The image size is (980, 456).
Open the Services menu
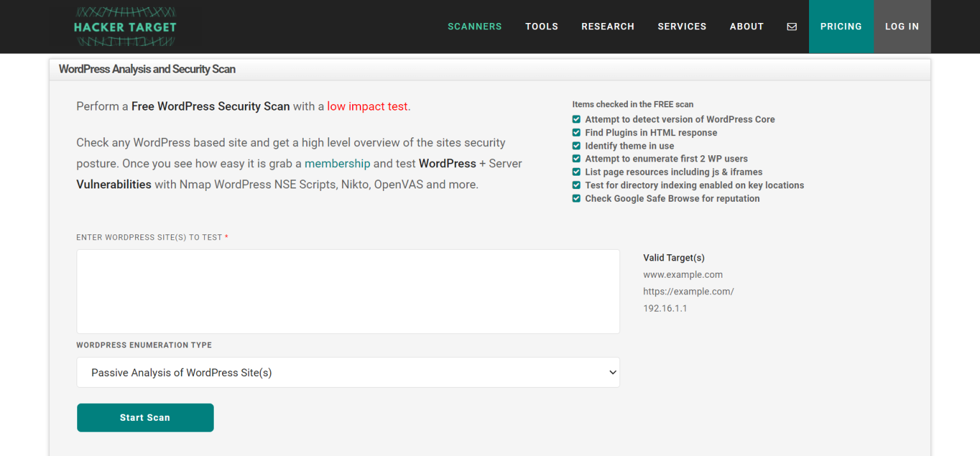[x=682, y=27]
